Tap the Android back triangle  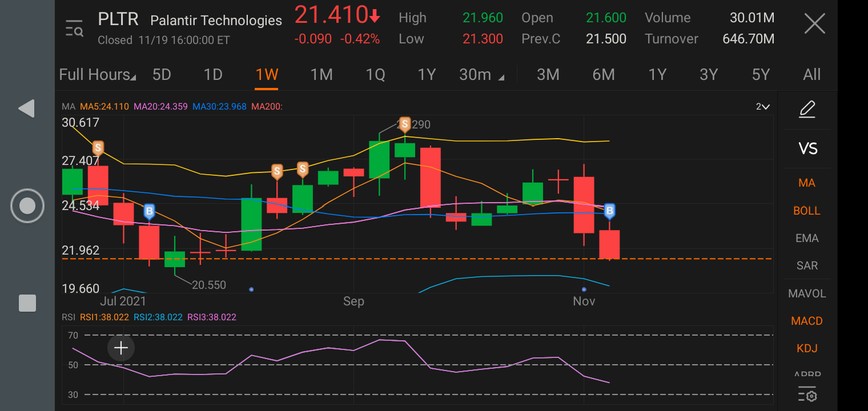point(27,108)
